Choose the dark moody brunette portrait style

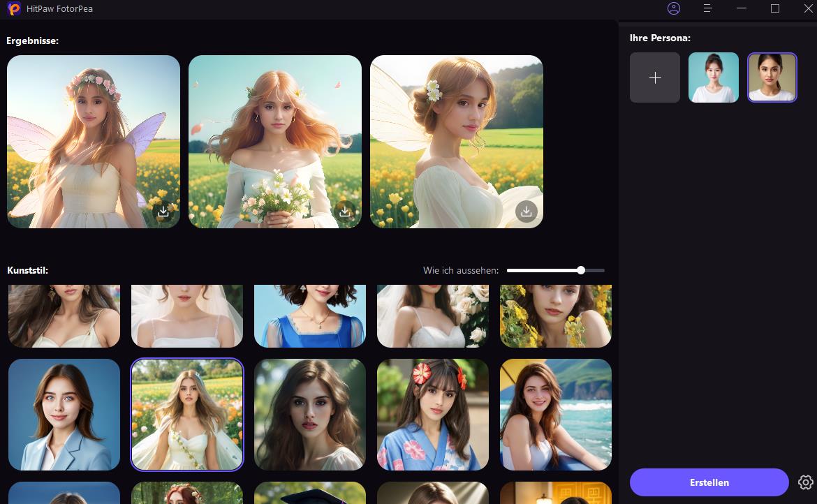click(310, 414)
